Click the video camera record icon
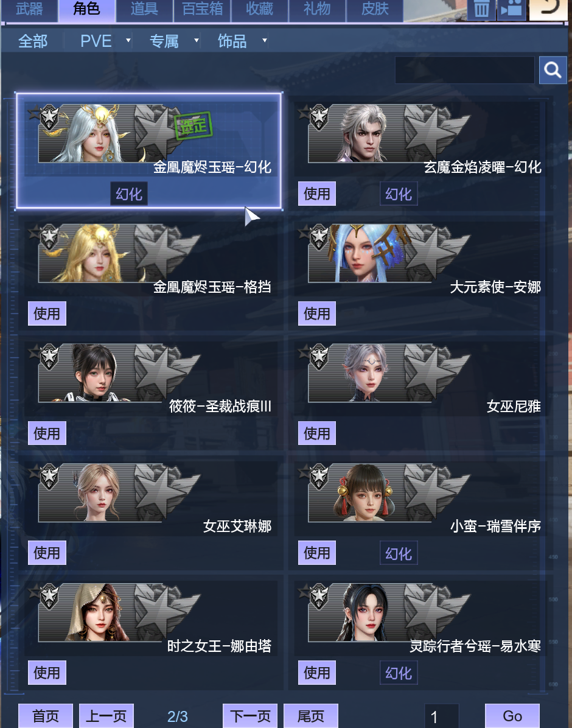 tap(511, 9)
